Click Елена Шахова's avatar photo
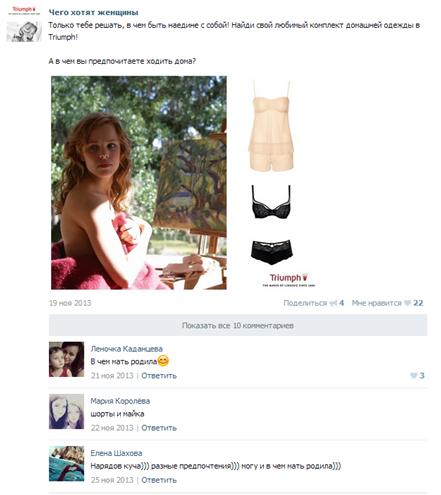Viewport: 441px width, 495px height. [66, 464]
